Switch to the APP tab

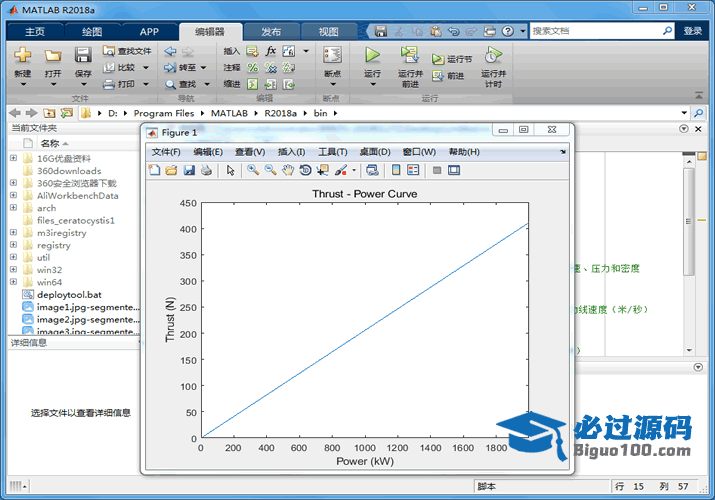(149, 31)
